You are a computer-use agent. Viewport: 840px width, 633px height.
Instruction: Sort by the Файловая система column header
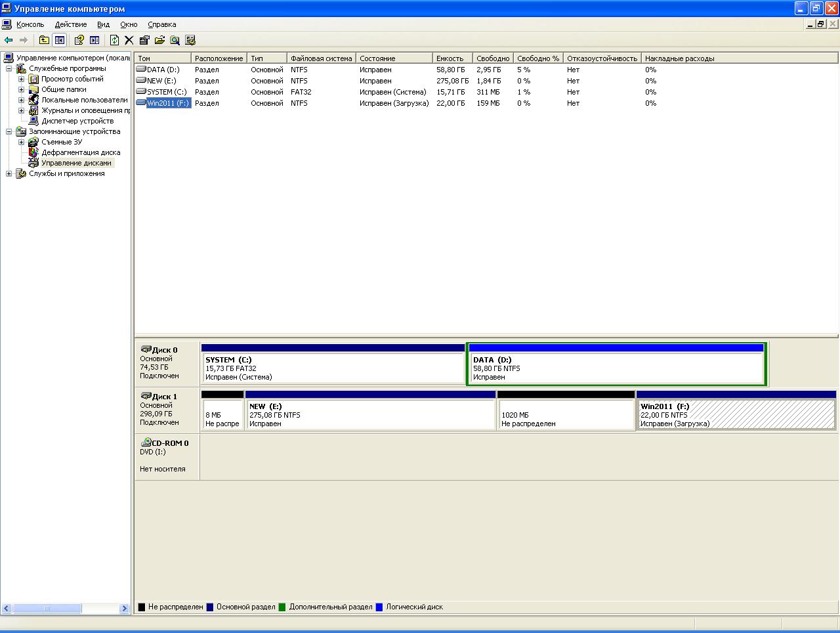(321, 58)
